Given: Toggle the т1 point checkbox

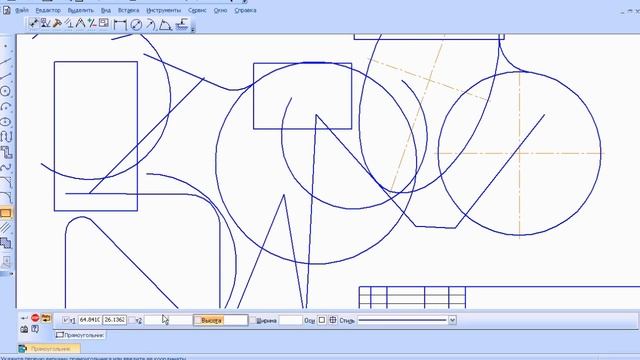Looking at the screenshot, I should tap(66, 320).
